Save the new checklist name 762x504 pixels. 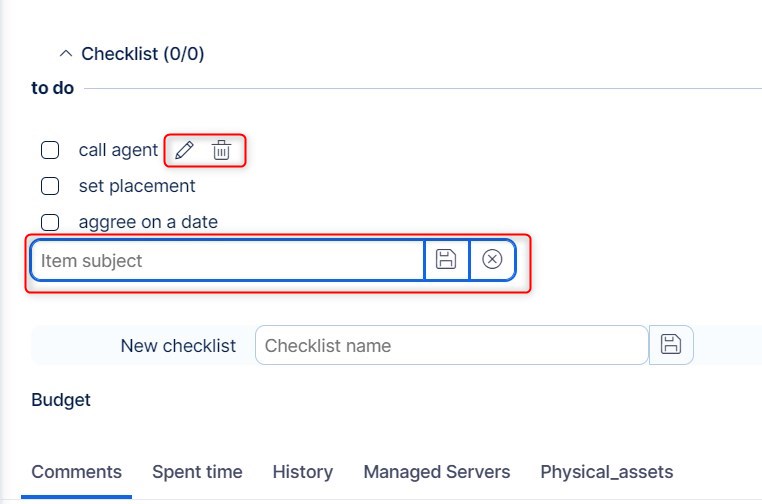(x=671, y=345)
